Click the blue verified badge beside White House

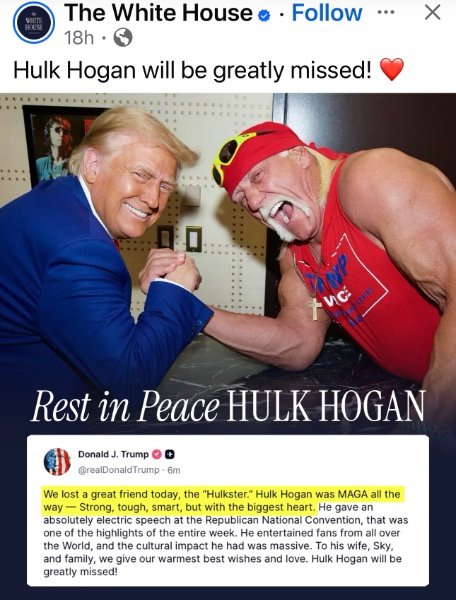coord(265,15)
